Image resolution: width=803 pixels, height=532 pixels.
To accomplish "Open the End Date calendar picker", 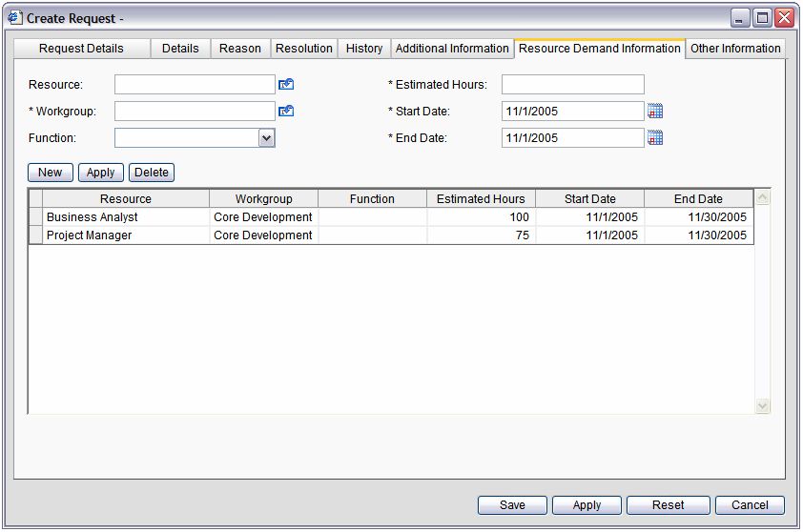I will (x=655, y=138).
